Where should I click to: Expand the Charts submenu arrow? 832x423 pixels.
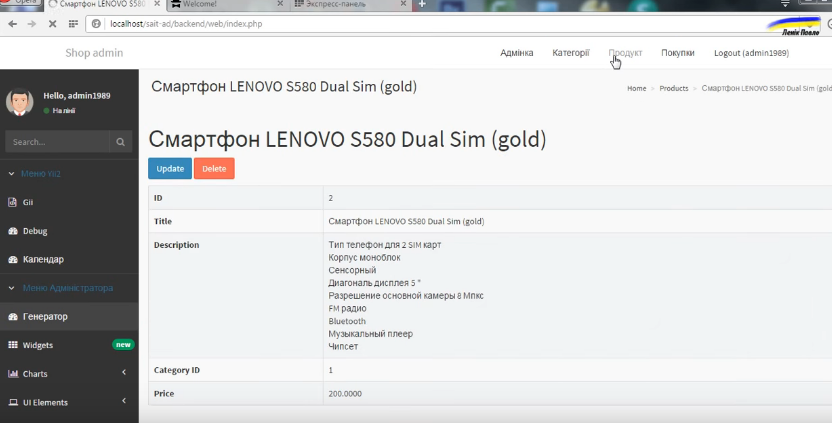(124, 373)
